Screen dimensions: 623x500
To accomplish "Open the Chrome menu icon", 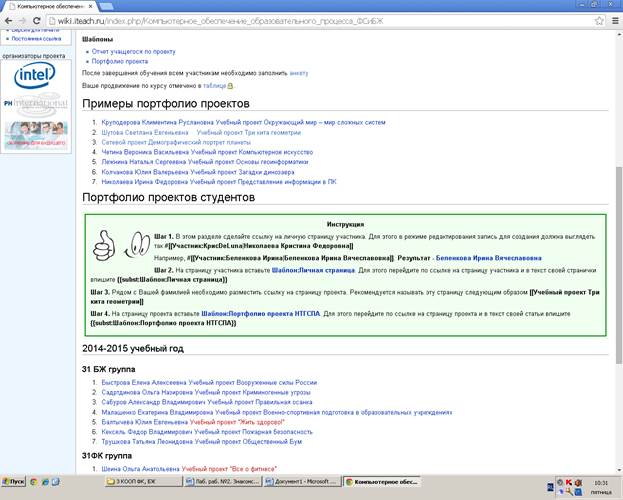I will pos(615,21).
